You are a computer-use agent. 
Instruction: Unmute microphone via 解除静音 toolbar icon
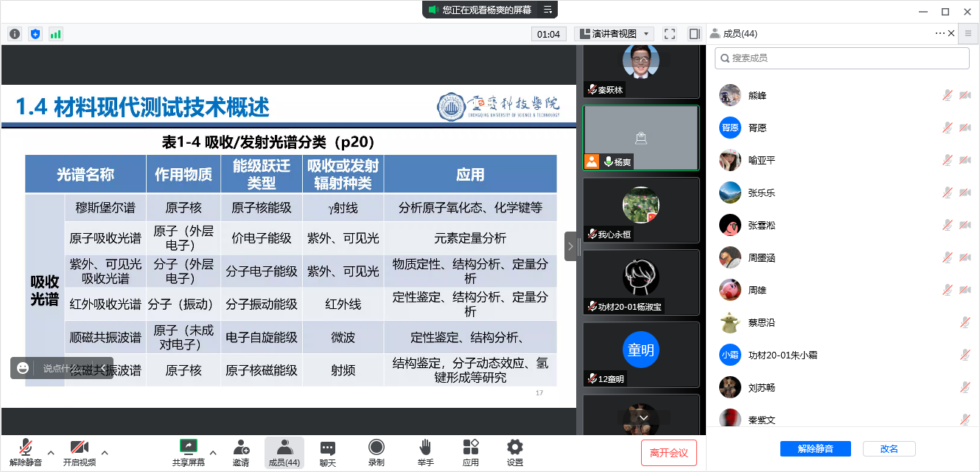pyautogui.click(x=26, y=451)
